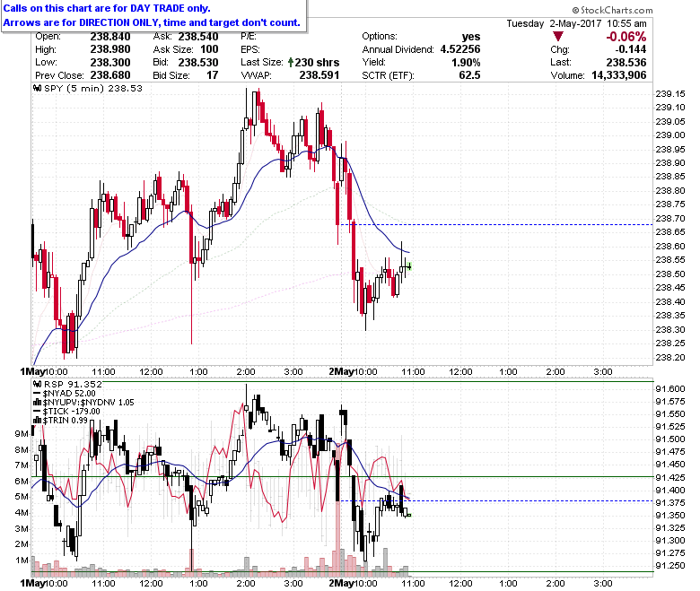The width and height of the screenshot is (700, 591).
Task: Click the 91.600 RSP axis label
Action: click(x=670, y=389)
